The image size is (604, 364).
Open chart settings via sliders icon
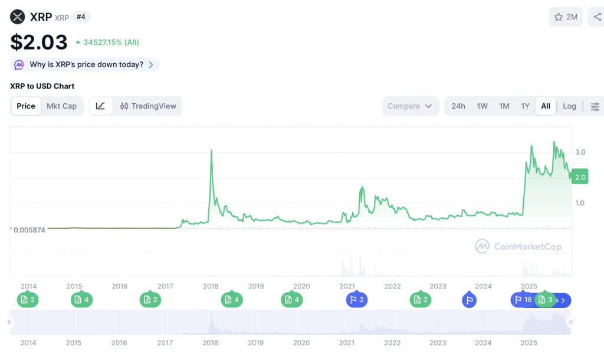(x=595, y=106)
